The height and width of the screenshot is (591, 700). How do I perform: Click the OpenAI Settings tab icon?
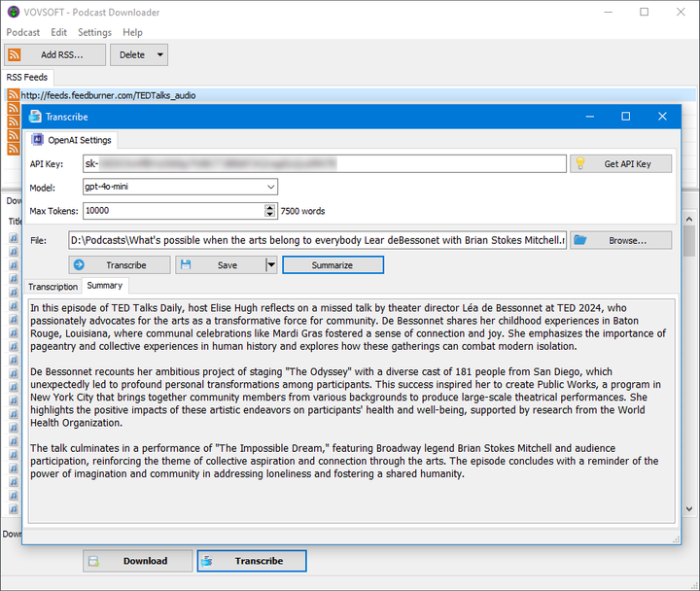coord(38,140)
